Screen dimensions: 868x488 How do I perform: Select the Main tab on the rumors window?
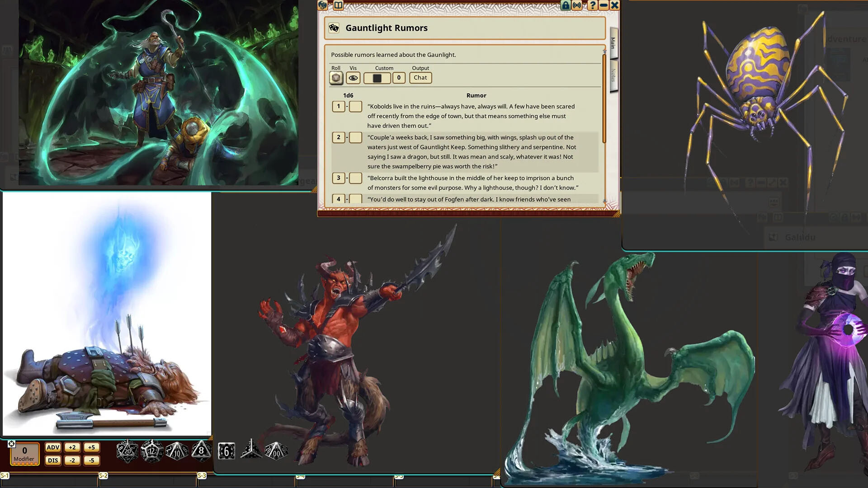coord(613,43)
